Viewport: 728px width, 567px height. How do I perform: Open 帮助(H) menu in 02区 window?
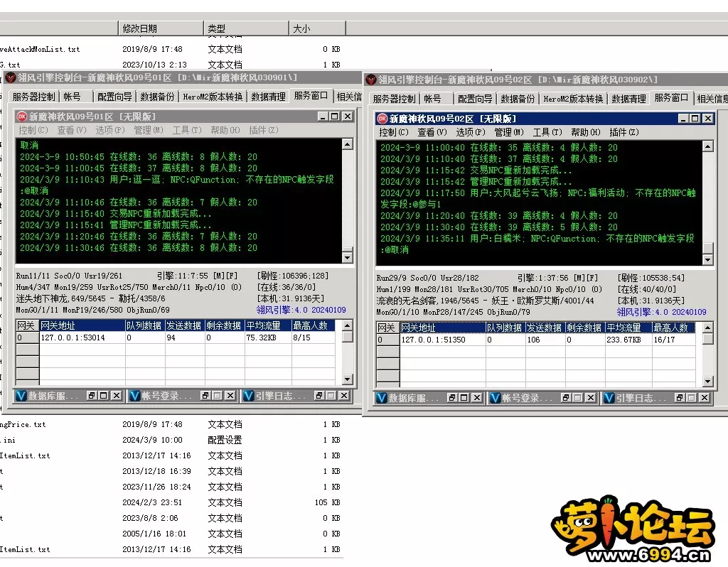pyautogui.click(x=586, y=133)
